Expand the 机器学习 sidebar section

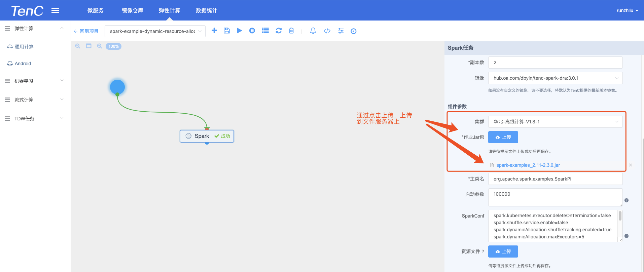pos(34,81)
